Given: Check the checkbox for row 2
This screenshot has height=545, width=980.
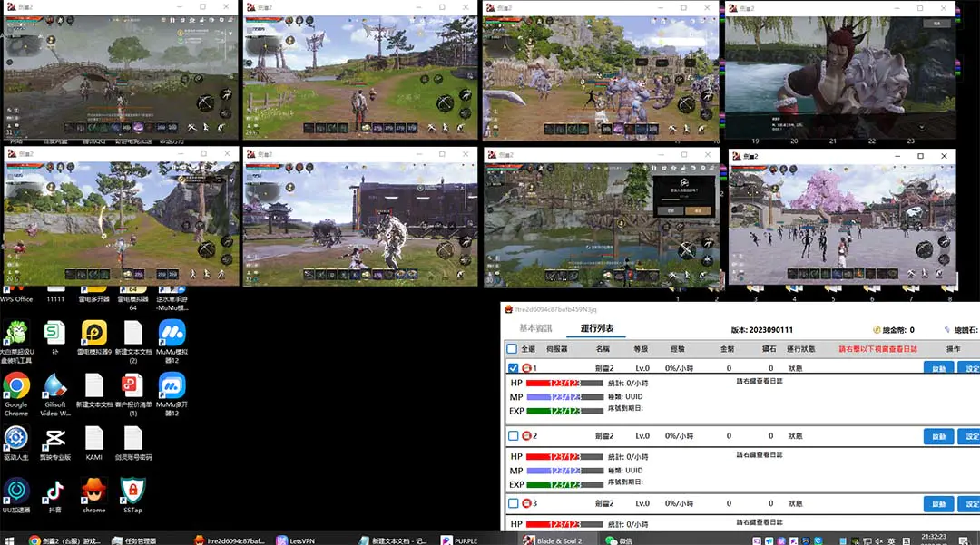Looking at the screenshot, I should (x=513, y=436).
